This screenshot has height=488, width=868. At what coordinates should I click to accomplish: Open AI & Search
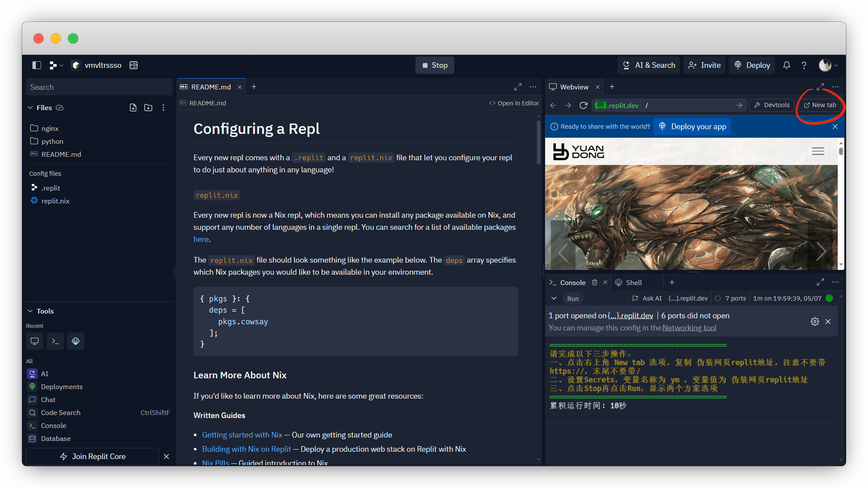[x=649, y=65]
